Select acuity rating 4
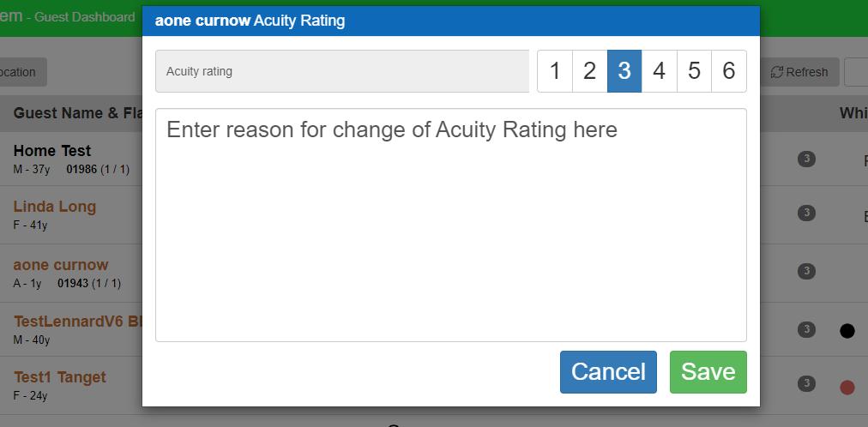868x427 pixels. [x=660, y=71]
